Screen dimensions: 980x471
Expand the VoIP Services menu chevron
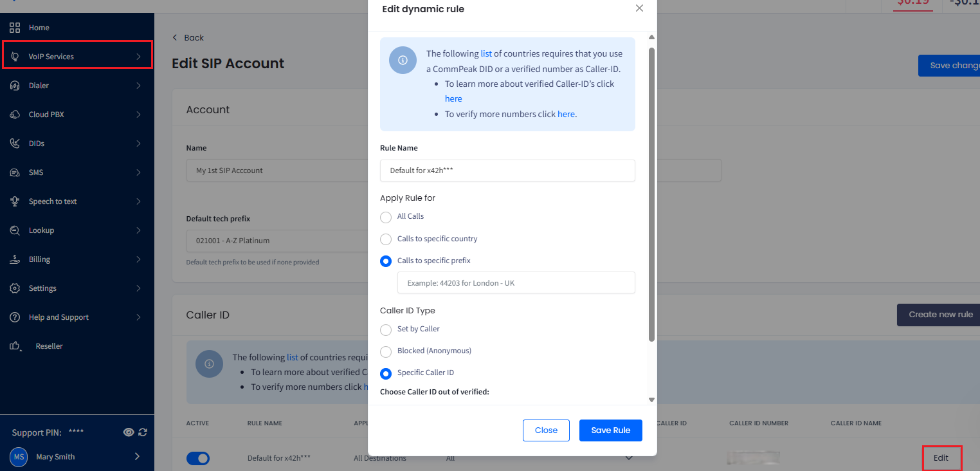(x=138, y=57)
